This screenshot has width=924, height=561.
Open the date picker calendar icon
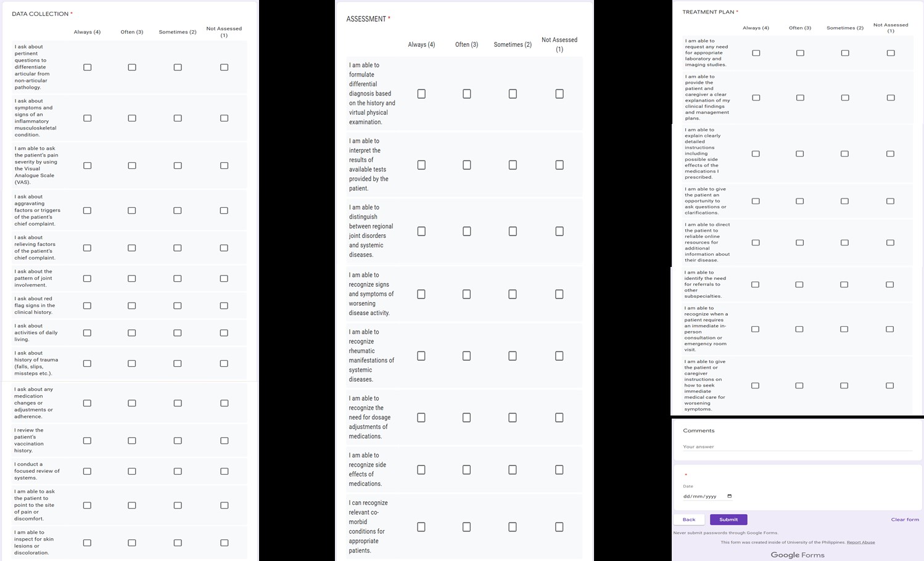(729, 496)
